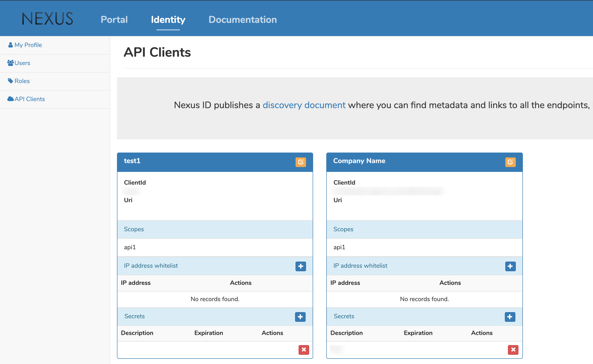Click the edit icon on Company Name card
The height and width of the screenshot is (364, 593).
coord(510,162)
